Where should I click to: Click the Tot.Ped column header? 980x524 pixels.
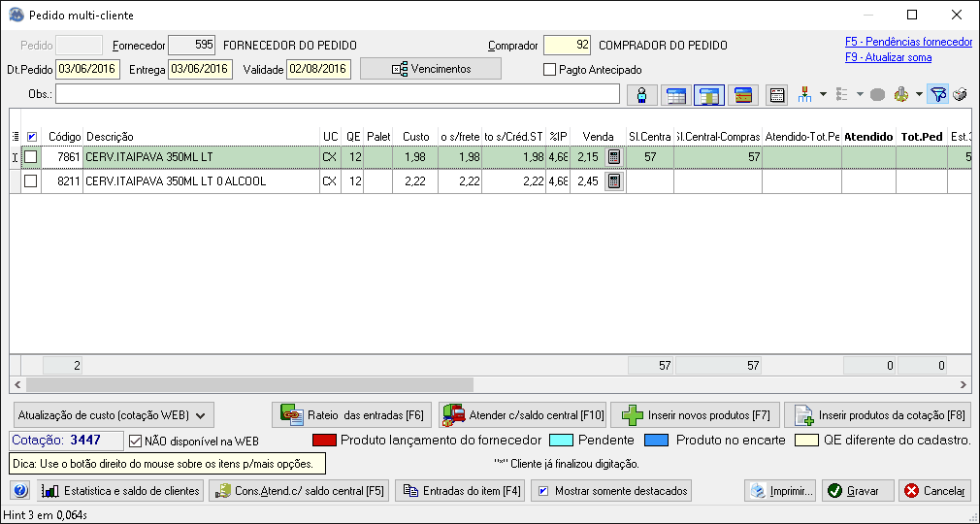click(921, 136)
